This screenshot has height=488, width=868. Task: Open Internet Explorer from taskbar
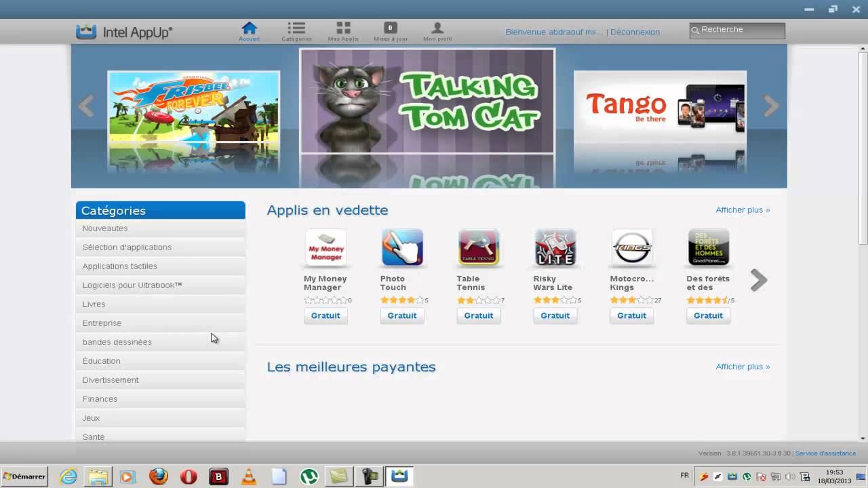point(68,476)
